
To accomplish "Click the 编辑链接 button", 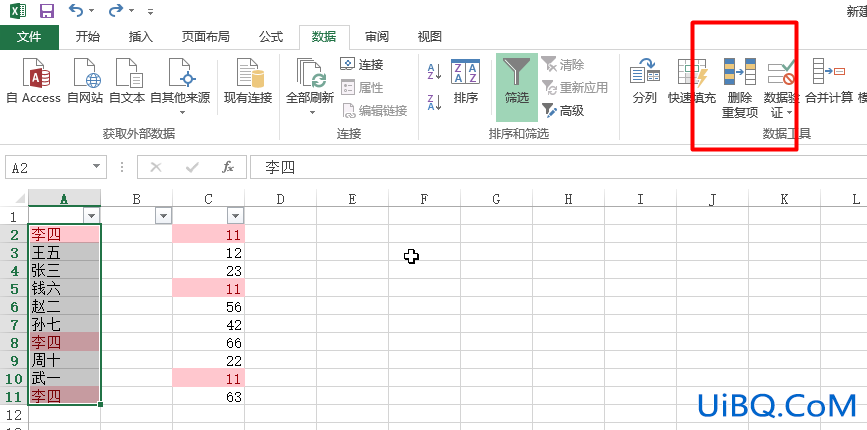I will (374, 111).
